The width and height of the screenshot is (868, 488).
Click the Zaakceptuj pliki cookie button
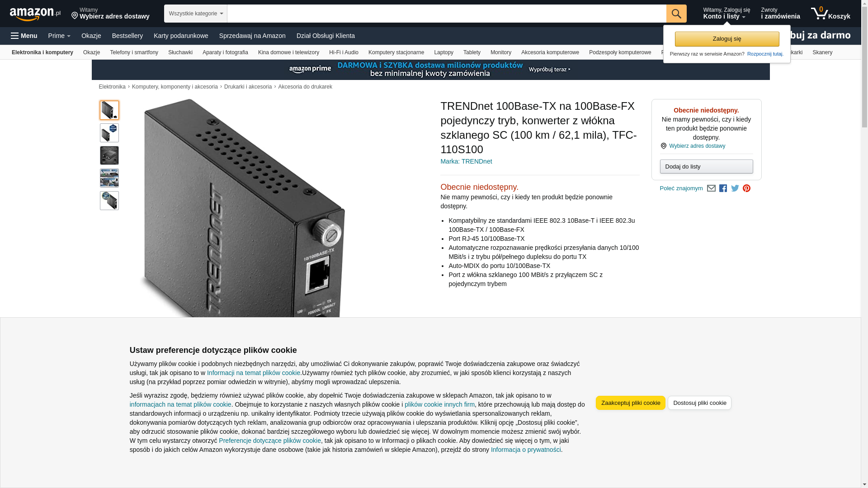631,403
